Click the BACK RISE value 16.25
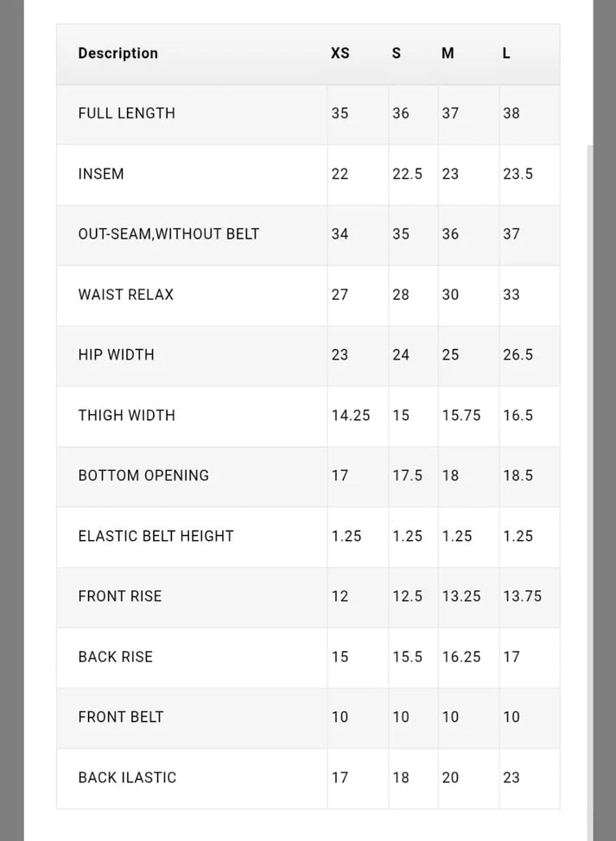This screenshot has width=616, height=841. pyautogui.click(x=461, y=657)
